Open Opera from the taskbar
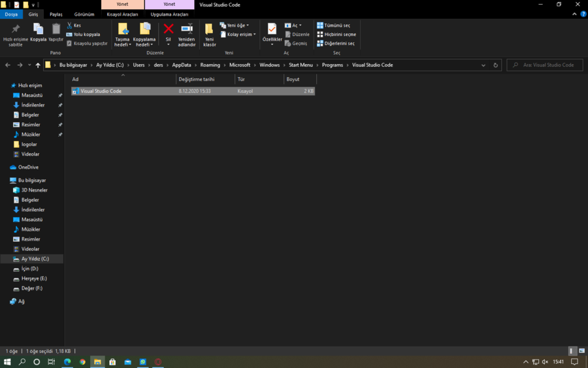The height and width of the screenshot is (368, 588). click(158, 361)
